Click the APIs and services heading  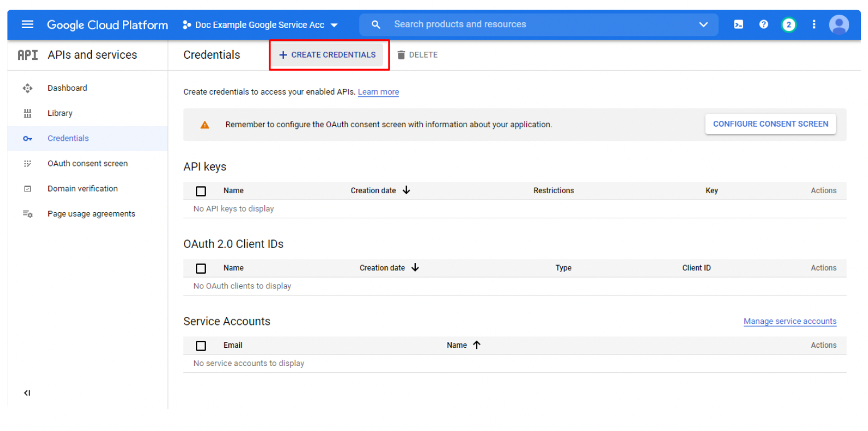pos(92,55)
